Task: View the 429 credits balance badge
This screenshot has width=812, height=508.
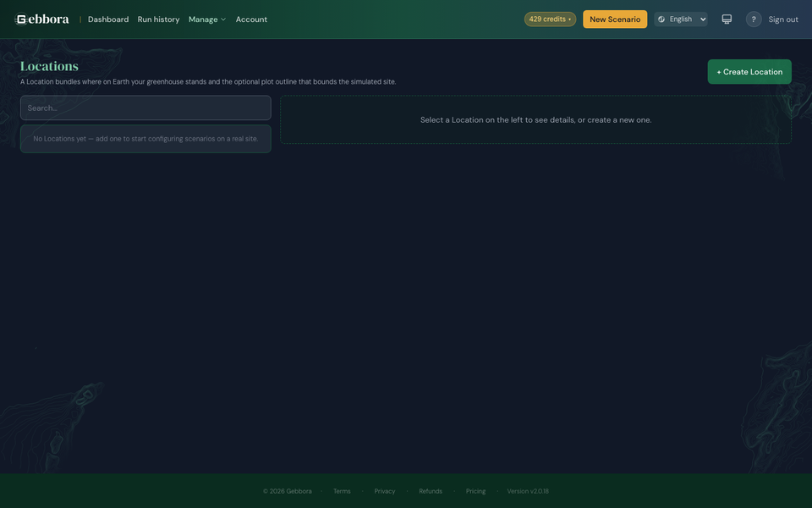Action: click(550, 19)
